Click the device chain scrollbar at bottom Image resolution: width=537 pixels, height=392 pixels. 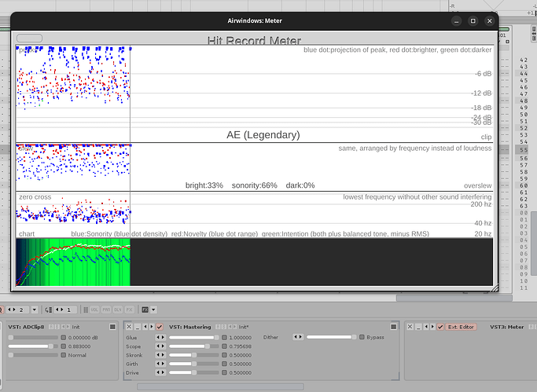[x=220, y=387]
